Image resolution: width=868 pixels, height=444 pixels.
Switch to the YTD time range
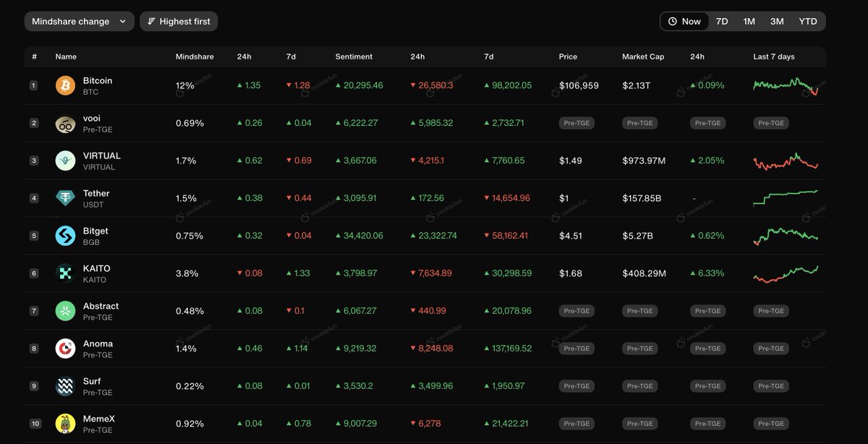coord(808,22)
